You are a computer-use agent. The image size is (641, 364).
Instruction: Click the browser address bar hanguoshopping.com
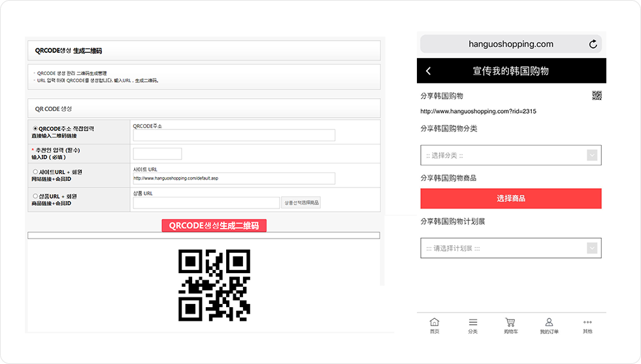pos(510,44)
